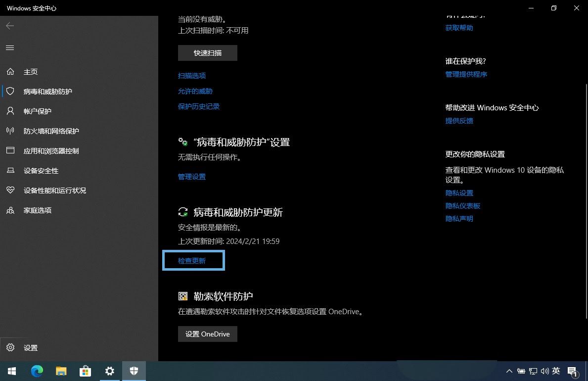Open Microsoft Edge from the taskbar
The image size is (588, 381).
pos(37,371)
